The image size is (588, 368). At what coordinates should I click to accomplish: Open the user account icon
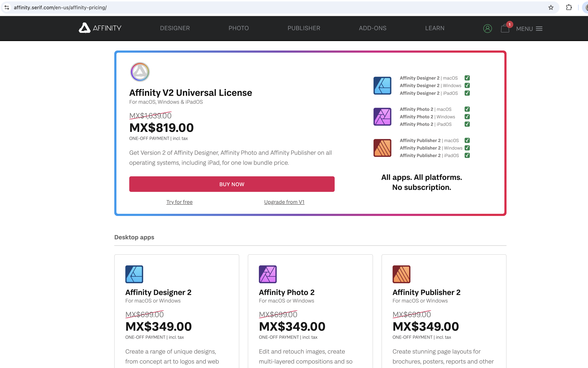[x=487, y=29]
